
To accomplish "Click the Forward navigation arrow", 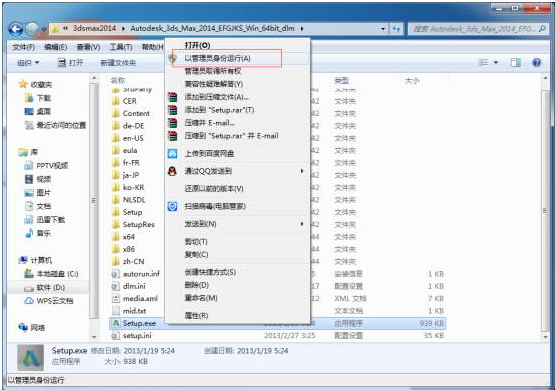I will pos(32,29).
